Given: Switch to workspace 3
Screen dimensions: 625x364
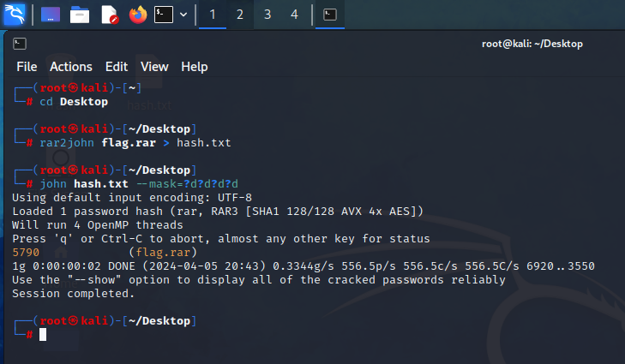Looking at the screenshot, I should pos(267,15).
